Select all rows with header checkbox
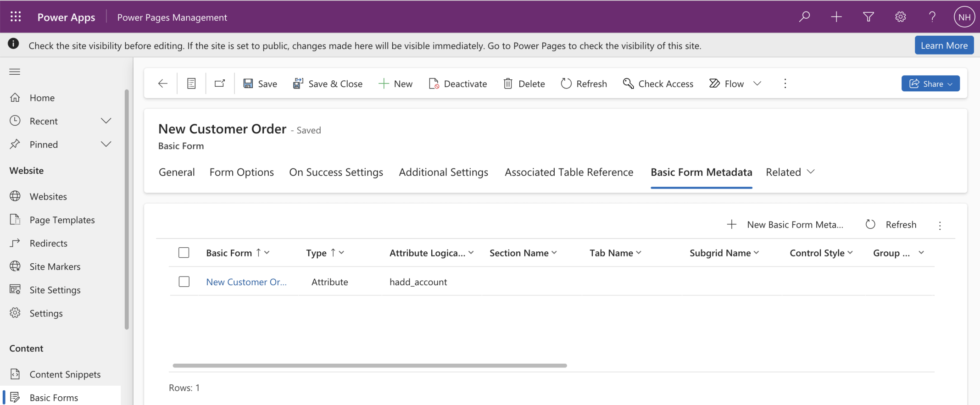 (184, 253)
